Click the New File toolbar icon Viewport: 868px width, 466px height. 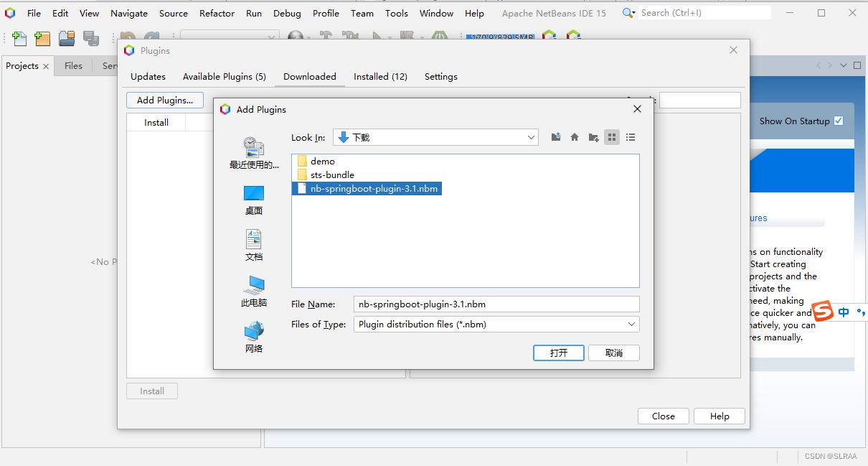pyautogui.click(x=19, y=39)
